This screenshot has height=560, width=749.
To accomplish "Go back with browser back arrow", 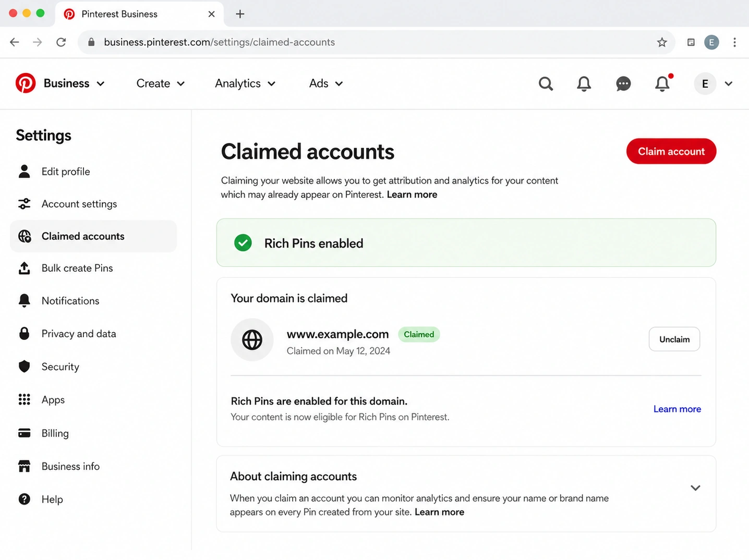I will 15,42.
